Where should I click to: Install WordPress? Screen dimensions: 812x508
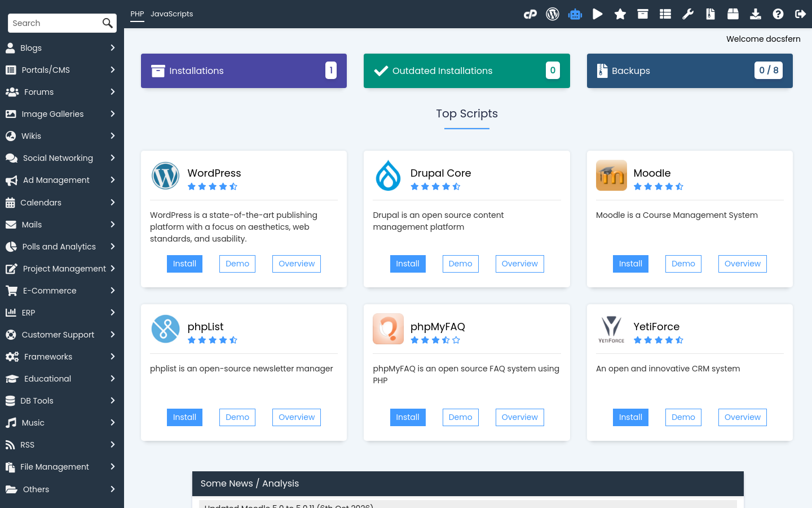184,264
